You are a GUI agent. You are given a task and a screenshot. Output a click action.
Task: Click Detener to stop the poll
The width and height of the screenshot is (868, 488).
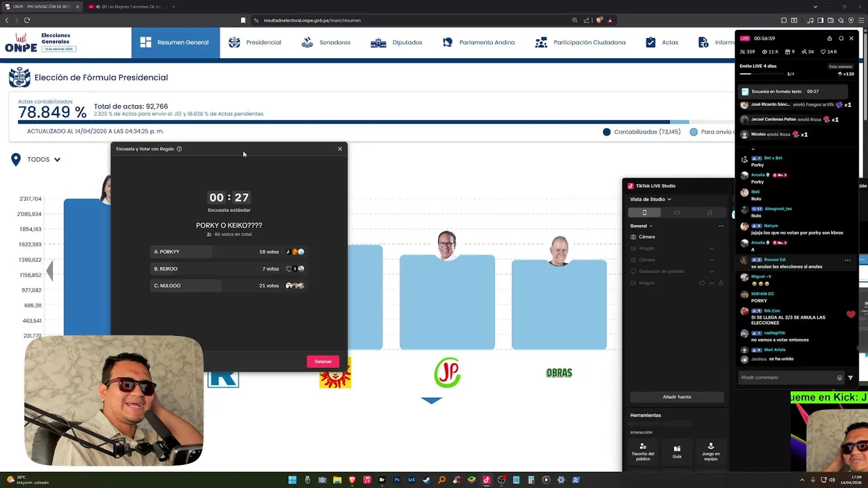pyautogui.click(x=323, y=361)
